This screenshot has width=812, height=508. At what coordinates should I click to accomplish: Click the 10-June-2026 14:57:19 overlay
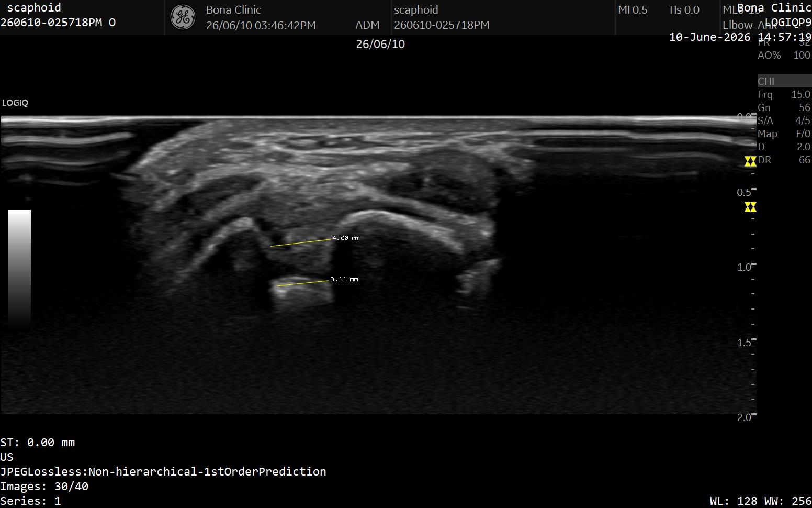pyautogui.click(x=740, y=37)
